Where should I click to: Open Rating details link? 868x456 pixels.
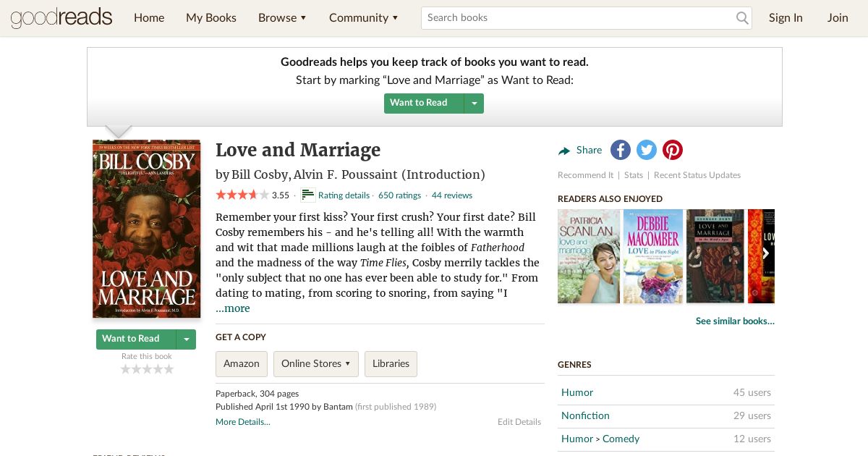pyautogui.click(x=344, y=195)
